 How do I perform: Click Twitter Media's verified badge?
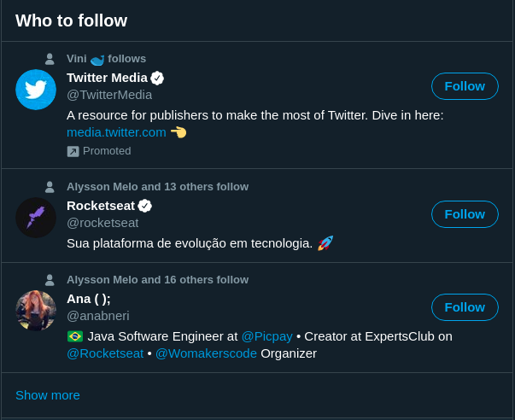pyautogui.click(x=157, y=78)
